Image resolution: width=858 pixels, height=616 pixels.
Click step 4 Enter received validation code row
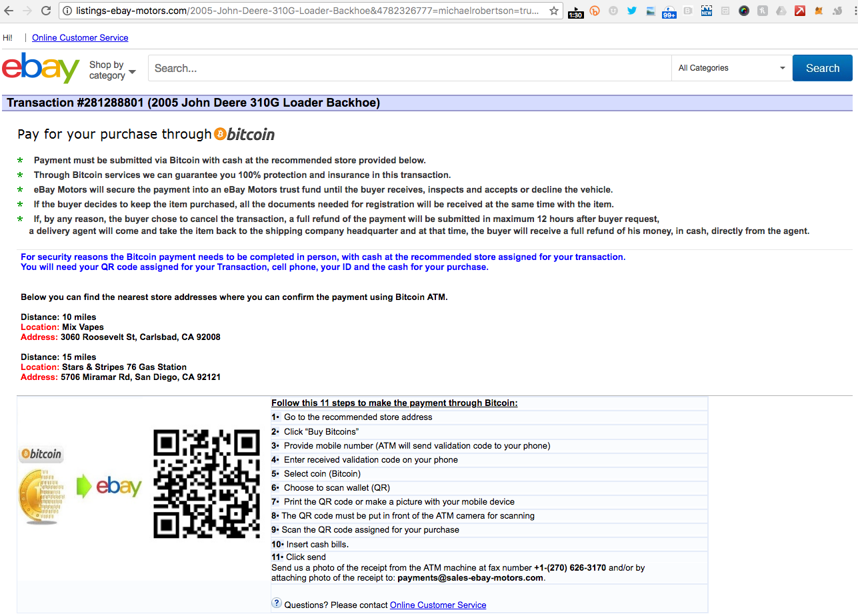(x=489, y=459)
